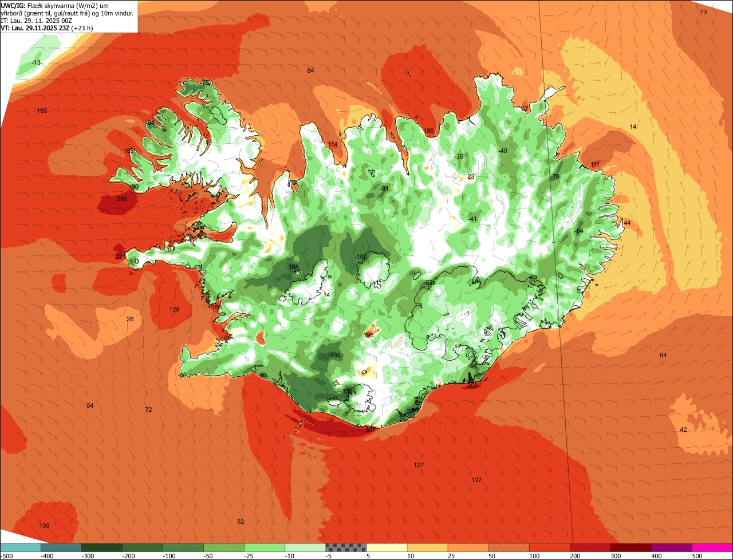The width and height of the screenshot is (733, 560).
Task: Click the 72 value over the southwest ocean
Action: tap(148, 409)
